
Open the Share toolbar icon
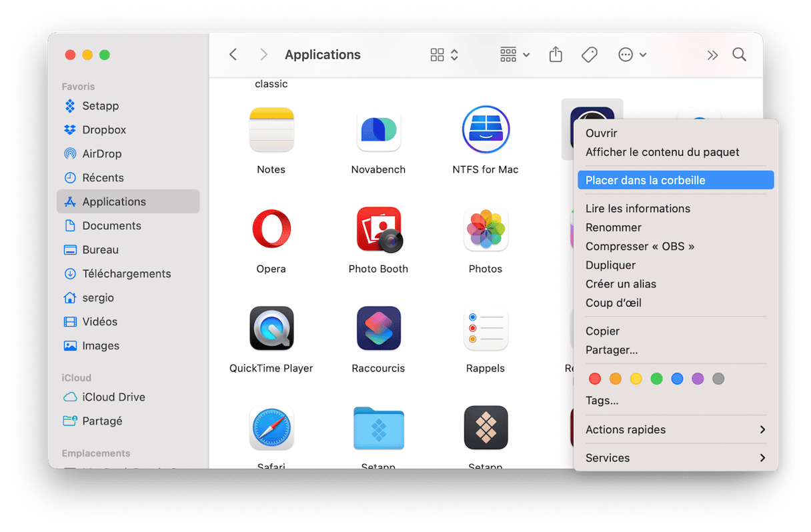[x=556, y=55]
